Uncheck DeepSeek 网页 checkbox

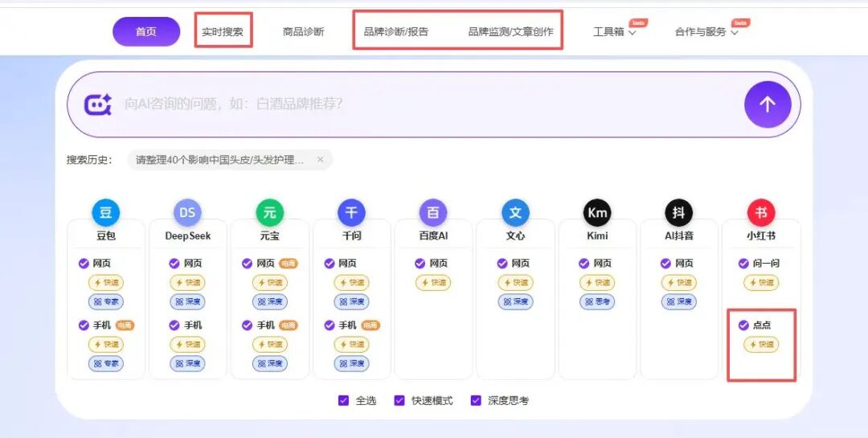click(x=174, y=264)
